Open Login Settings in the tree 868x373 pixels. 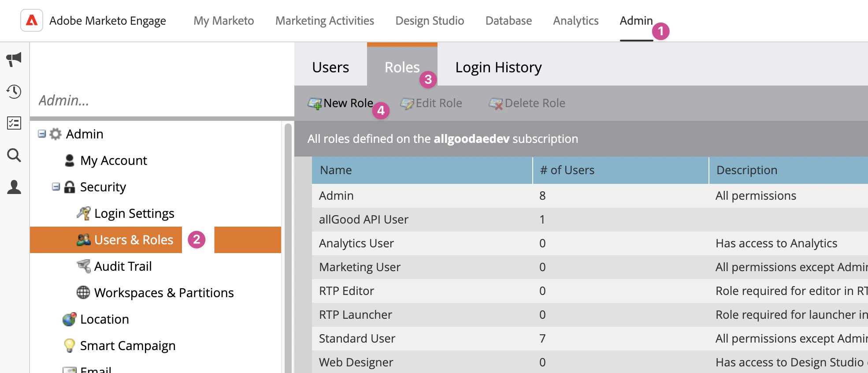134,213
